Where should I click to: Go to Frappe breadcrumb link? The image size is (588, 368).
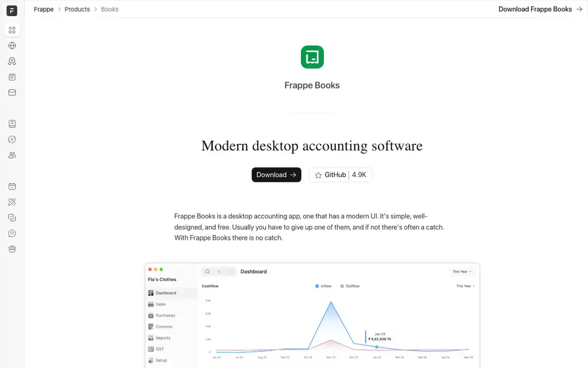tap(44, 9)
